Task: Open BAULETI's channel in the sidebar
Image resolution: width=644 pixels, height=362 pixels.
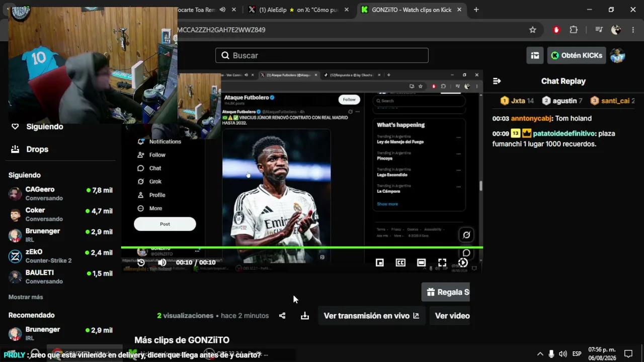Action: tap(60, 277)
